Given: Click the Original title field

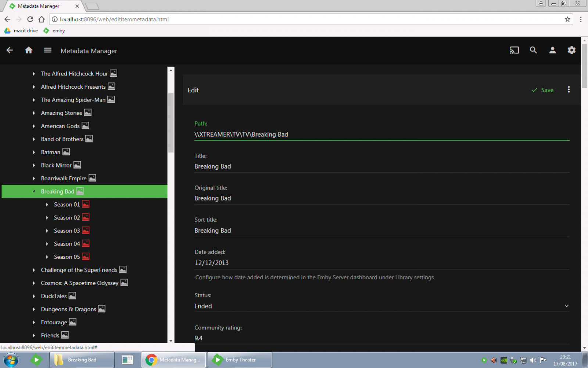Looking at the screenshot, I should click(x=382, y=198).
